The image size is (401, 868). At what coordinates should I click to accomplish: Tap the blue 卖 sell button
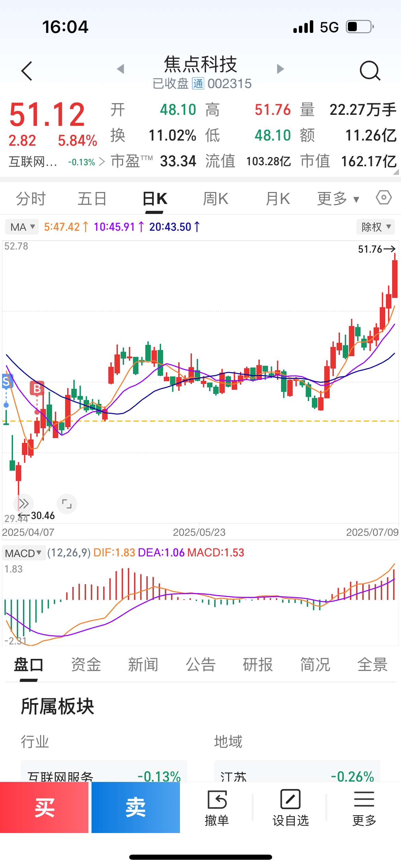[136, 807]
